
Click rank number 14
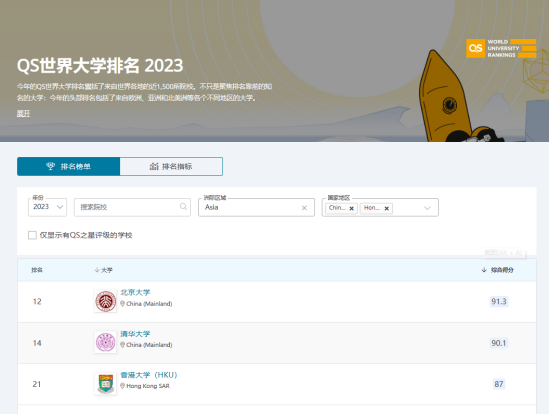click(37, 343)
